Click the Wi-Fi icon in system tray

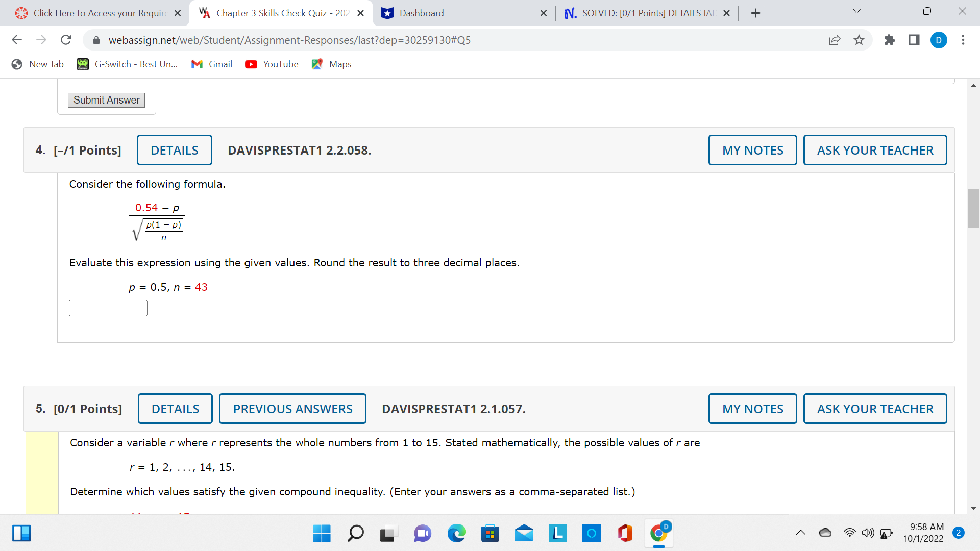coord(849,532)
